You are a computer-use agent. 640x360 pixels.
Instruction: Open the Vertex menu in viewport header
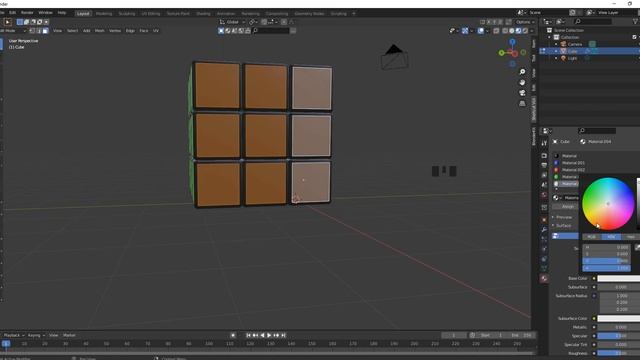[115, 31]
